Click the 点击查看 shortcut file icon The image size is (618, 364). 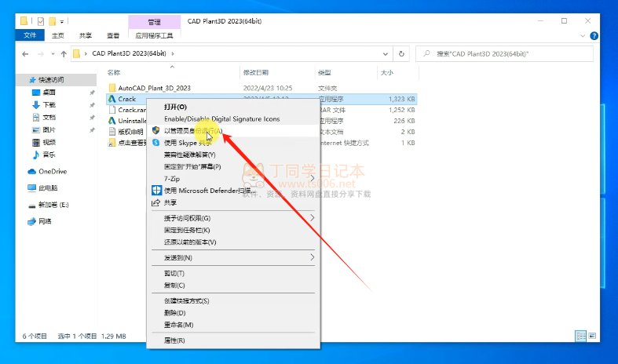(x=112, y=143)
